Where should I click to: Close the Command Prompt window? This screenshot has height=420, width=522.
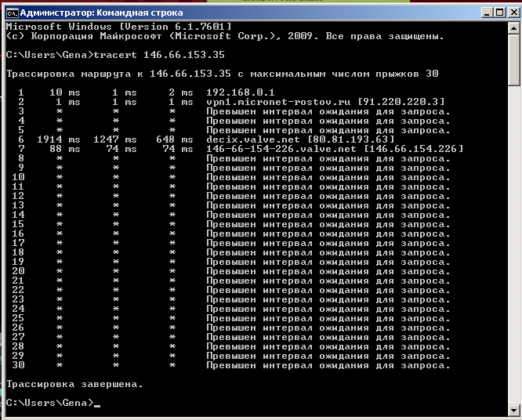pyautogui.click(x=513, y=13)
